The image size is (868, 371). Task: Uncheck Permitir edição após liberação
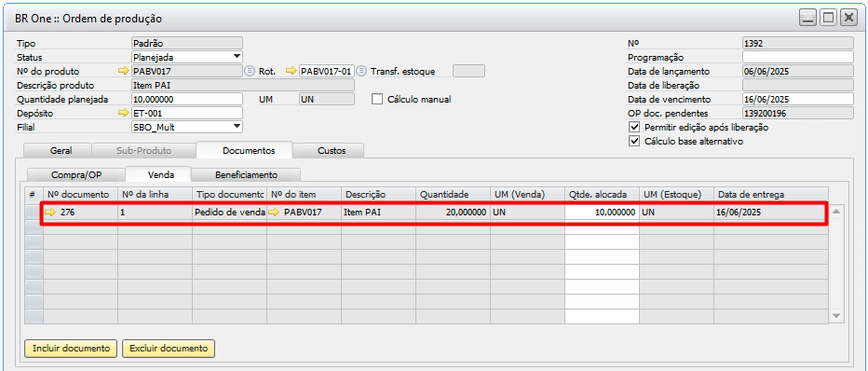pos(634,128)
